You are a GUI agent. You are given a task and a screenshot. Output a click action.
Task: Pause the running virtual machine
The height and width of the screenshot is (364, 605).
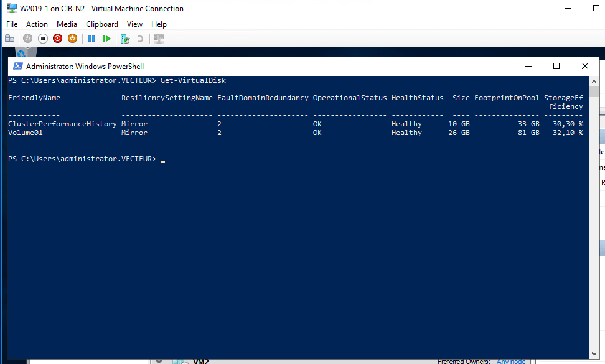pyautogui.click(x=92, y=38)
